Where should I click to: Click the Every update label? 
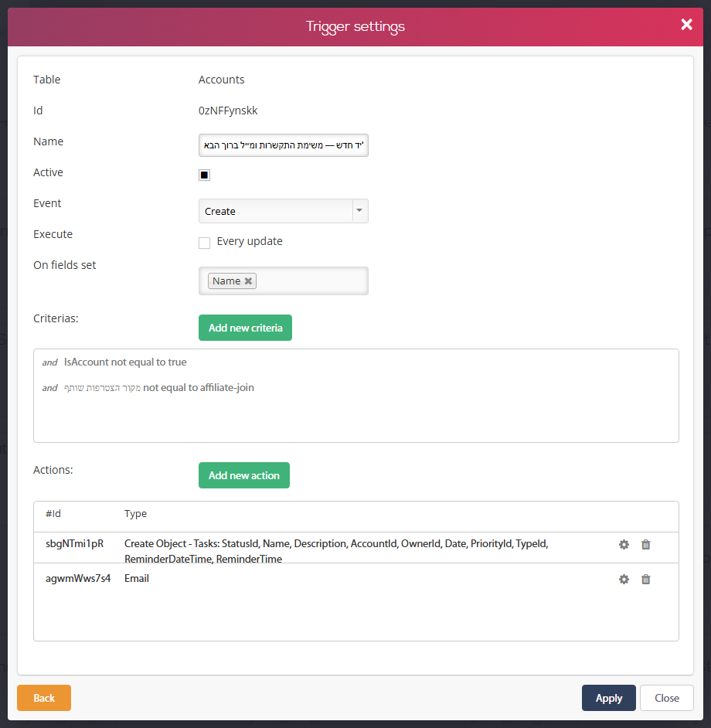pos(250,241)
